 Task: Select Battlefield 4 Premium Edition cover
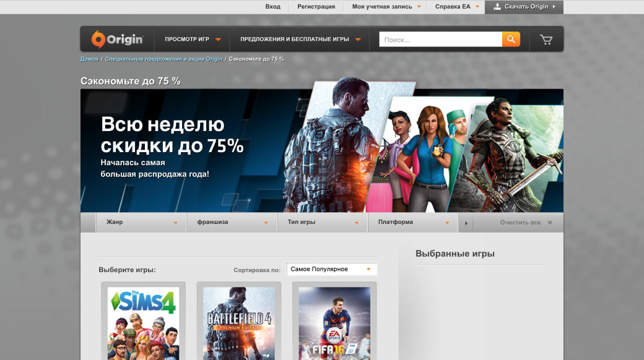[x=239, y=323]
